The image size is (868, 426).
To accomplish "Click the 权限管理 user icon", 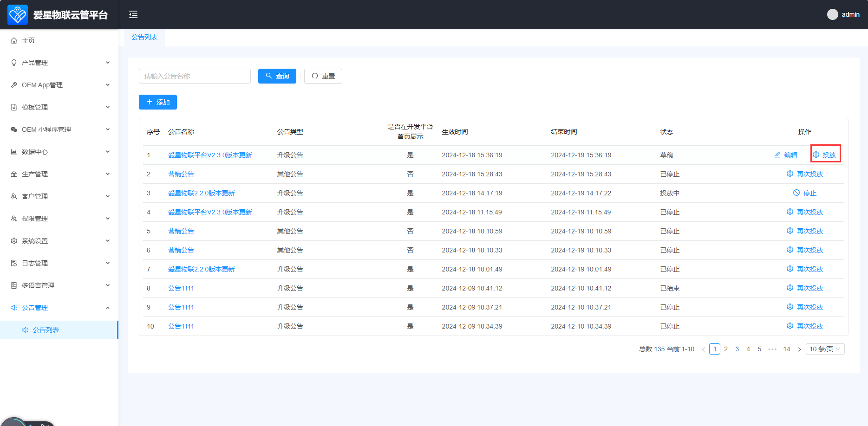I will (x=14, y=219).
